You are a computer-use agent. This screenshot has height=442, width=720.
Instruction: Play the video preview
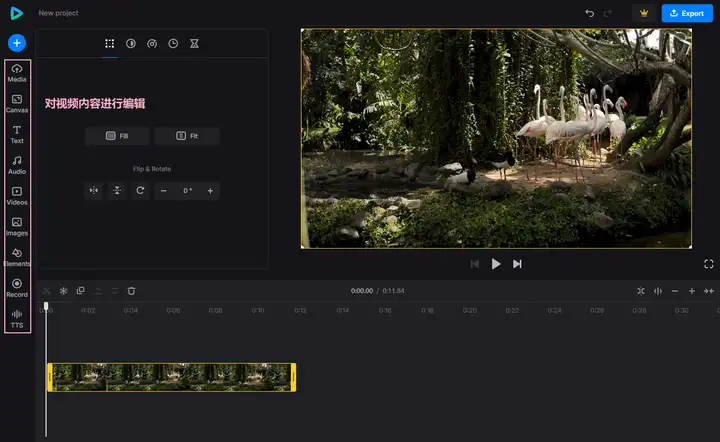496,264
